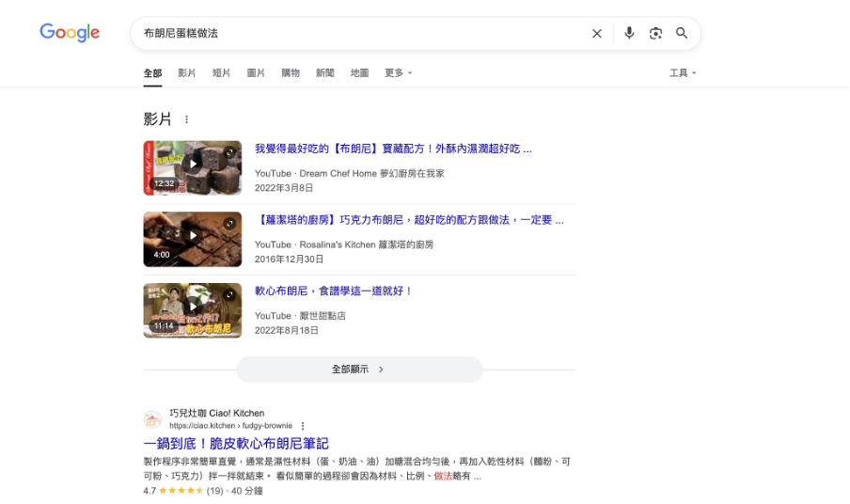Click the date 2022年8月18日
Image resolution: width=850 pixels, height=504 pixels.
coord(286,331)
